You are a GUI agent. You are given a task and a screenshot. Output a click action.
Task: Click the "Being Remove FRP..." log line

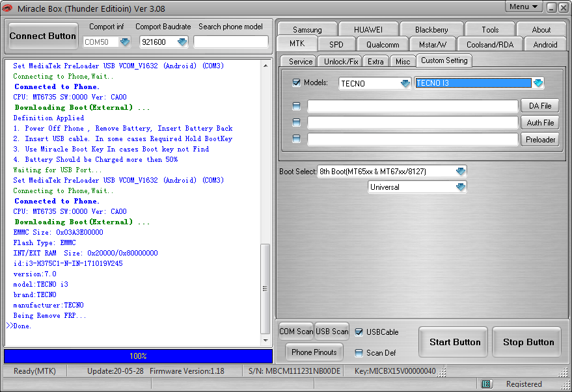(49, 315)
